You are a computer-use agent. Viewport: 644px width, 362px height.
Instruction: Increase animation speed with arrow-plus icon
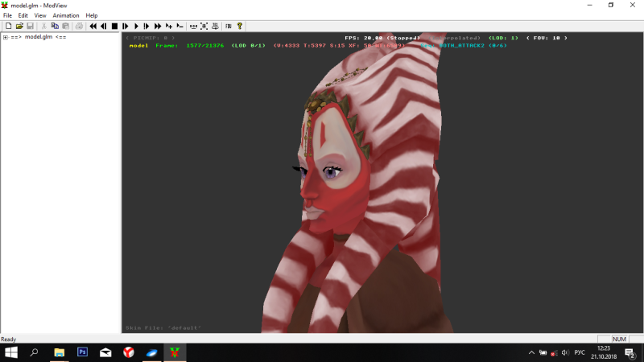point(169,26)
